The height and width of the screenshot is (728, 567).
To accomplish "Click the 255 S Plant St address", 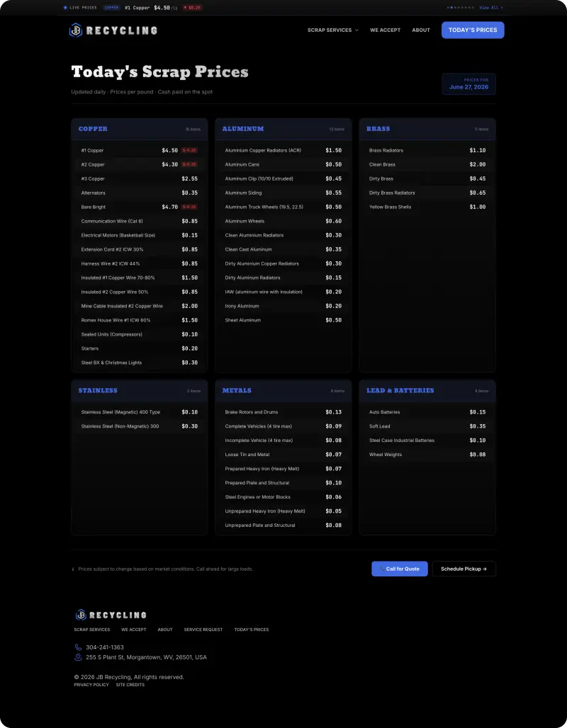I will pos(147,657).
